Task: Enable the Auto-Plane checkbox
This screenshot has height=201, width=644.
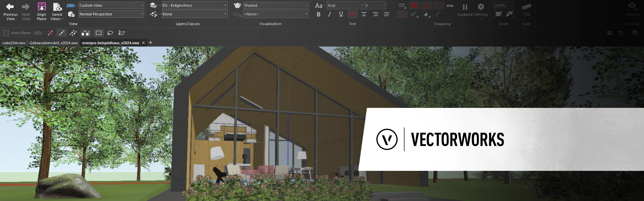Action: coord(6,33)
